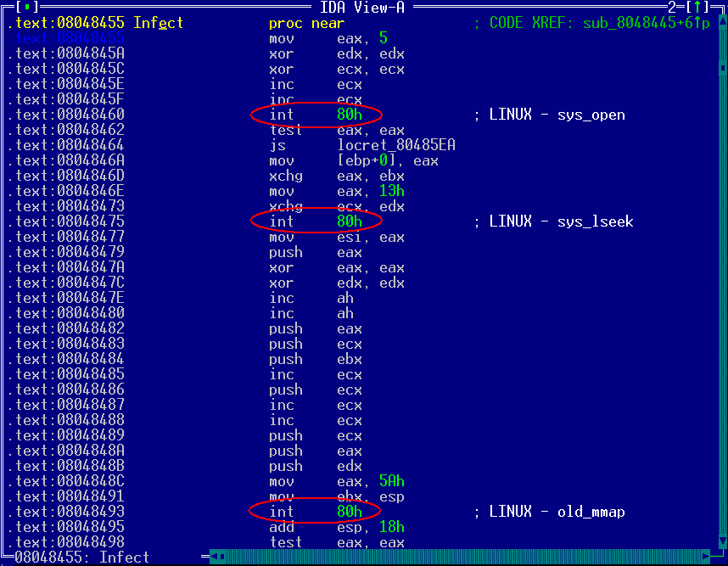Expand the Infect function at 08048455
The height and width of the screenshot is (566, 728).
point(158,23)
